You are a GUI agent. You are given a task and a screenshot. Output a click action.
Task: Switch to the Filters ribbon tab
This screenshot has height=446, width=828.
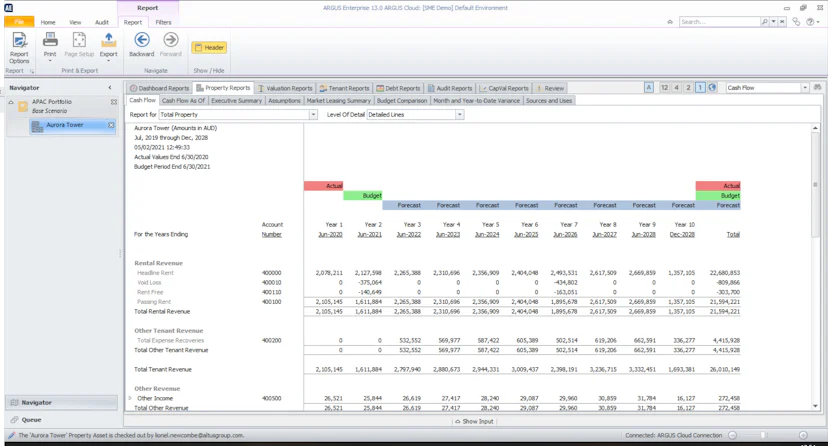click(163, 22)
